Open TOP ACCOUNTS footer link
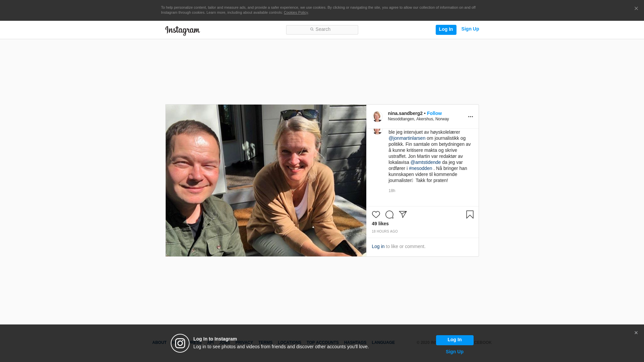Viewport: 644px width, 362px height. pos(323,343)
